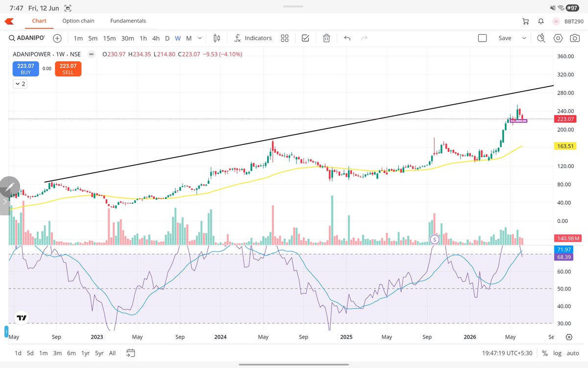Expand the collapsed indicators legend '2'
This screenshot has height=368, width=588.
[20, 84]
